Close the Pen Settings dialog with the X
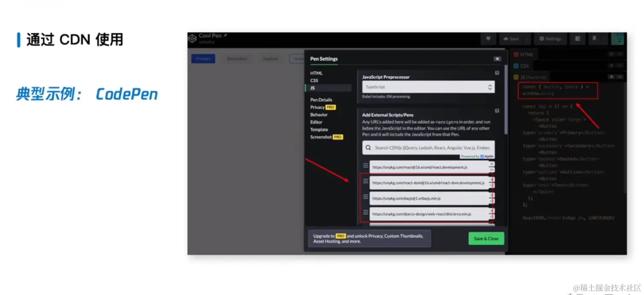 tap(497, 59)
